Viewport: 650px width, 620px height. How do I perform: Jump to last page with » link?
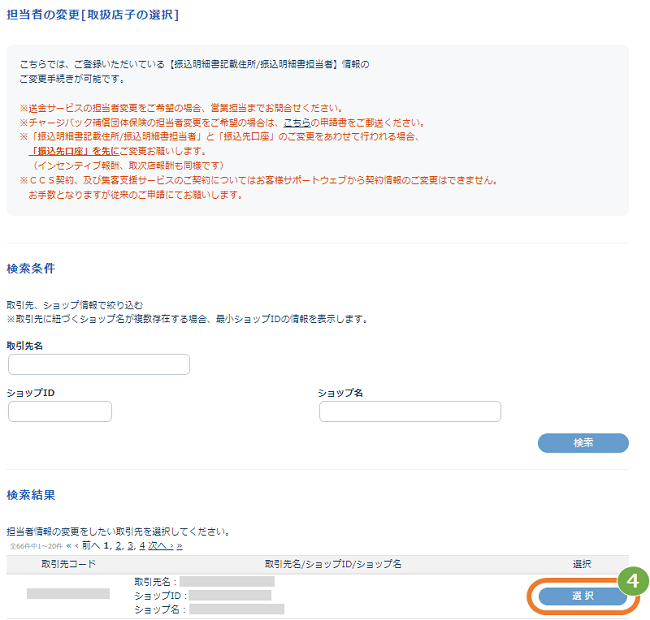click(179, 546)
